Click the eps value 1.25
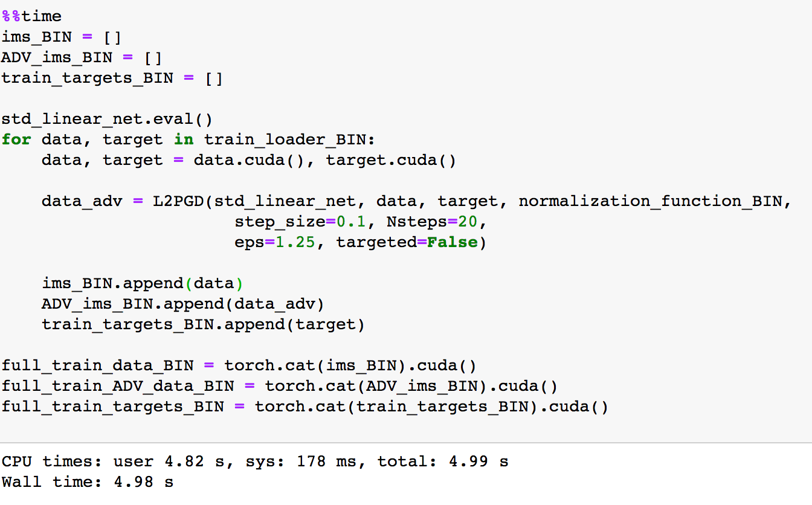 tap(295, 242)
